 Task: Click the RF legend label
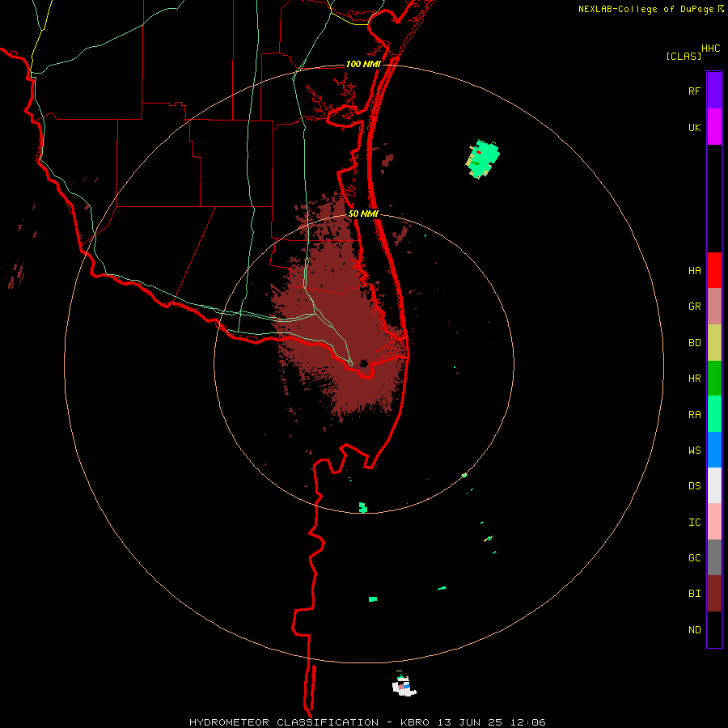click(x=694, y=91)
